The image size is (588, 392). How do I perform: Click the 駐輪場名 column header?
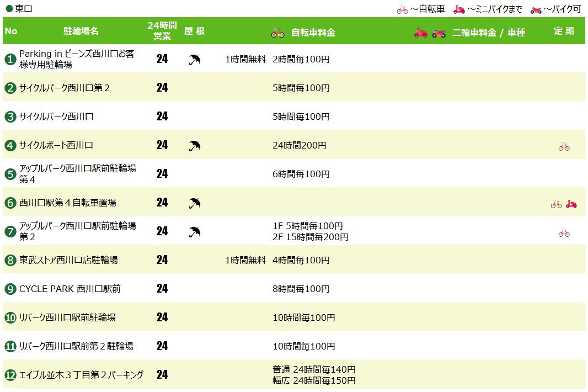(81, 31)
